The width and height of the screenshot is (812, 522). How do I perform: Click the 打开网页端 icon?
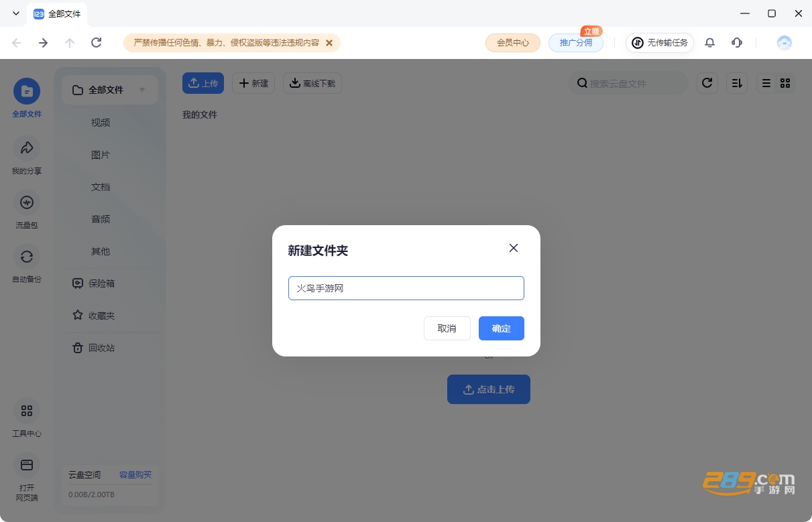tap(27, 465)
